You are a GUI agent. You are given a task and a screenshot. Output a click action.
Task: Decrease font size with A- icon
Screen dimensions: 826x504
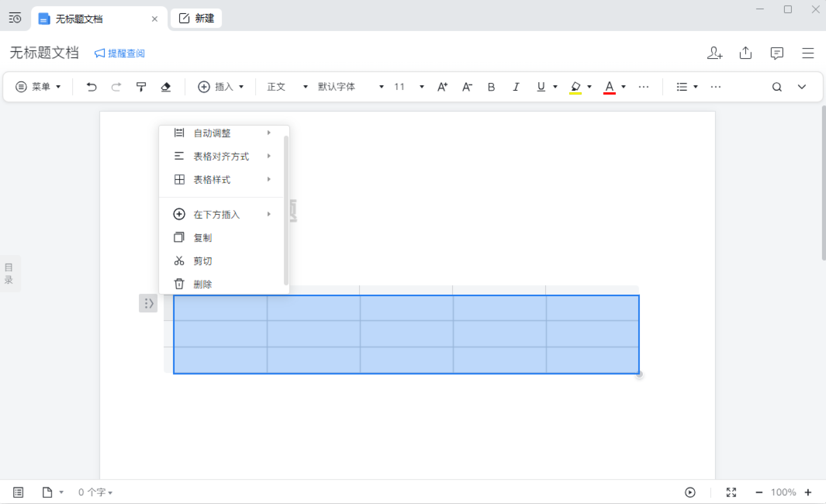[467, 87]
